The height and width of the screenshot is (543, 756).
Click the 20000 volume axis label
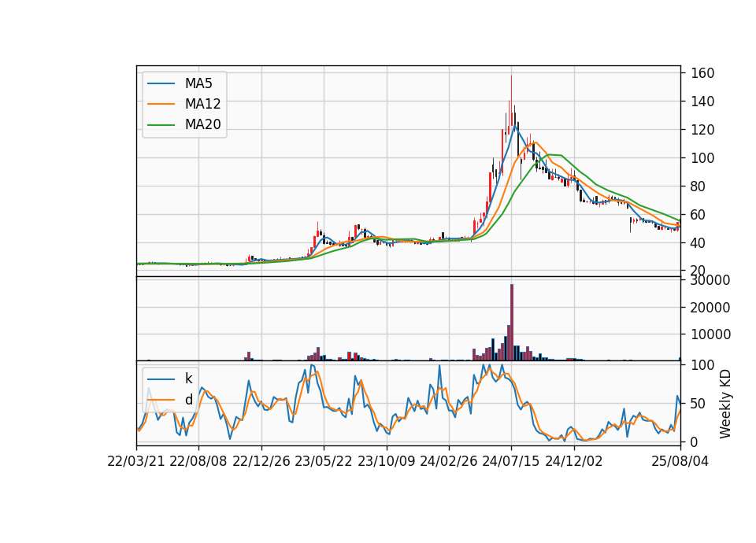tap(710, 308)
